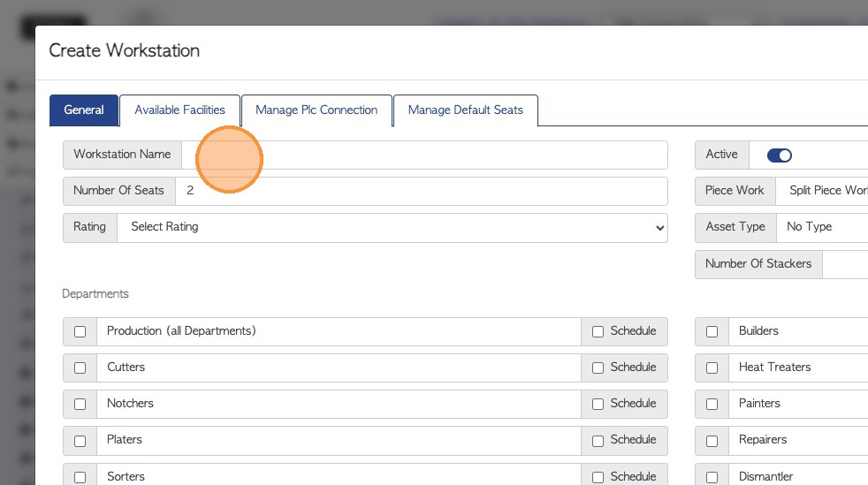This screenshot has height=485, width=868.
Task: Check Schedule for the Production row
Action: coord(598,331)
